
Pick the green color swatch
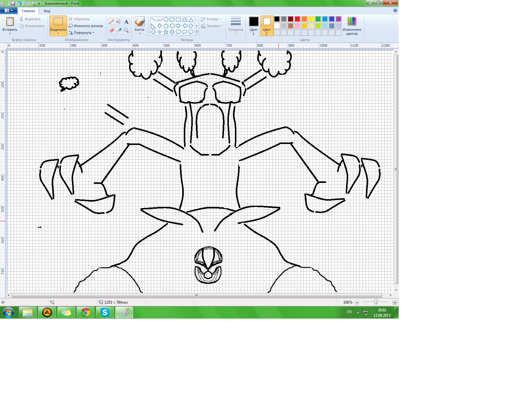coord(318,19)
